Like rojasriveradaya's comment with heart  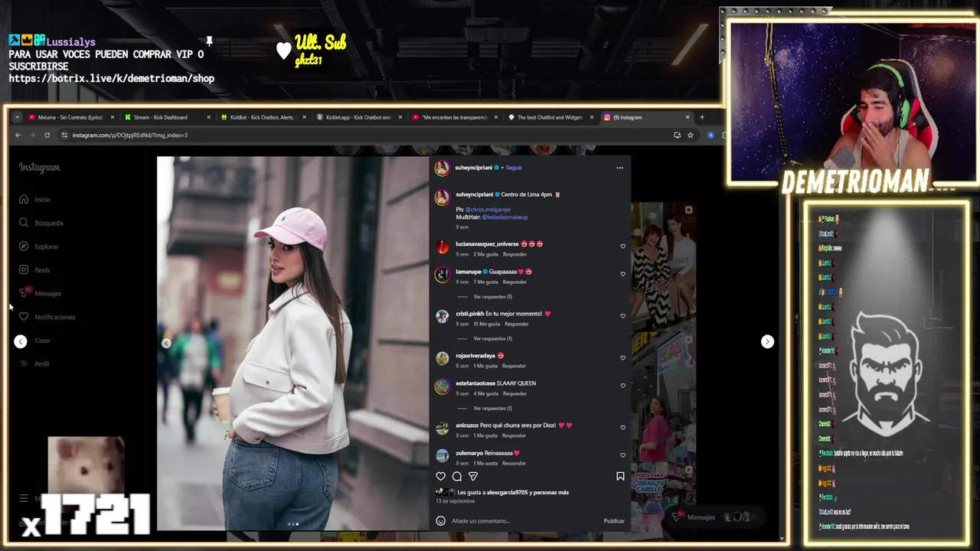622,358
